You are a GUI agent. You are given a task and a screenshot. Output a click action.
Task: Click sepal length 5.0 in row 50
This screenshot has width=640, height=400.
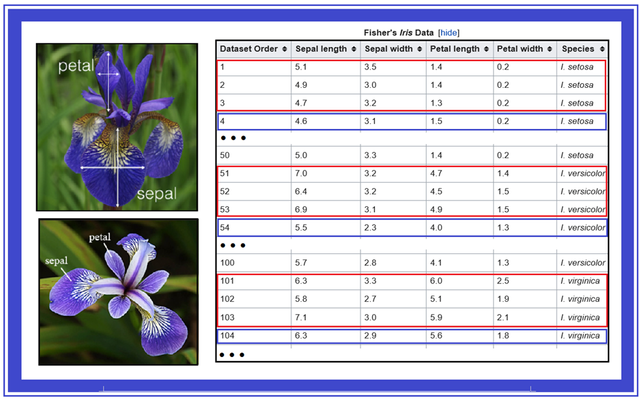pyautogui.click(x=301, y=156)
